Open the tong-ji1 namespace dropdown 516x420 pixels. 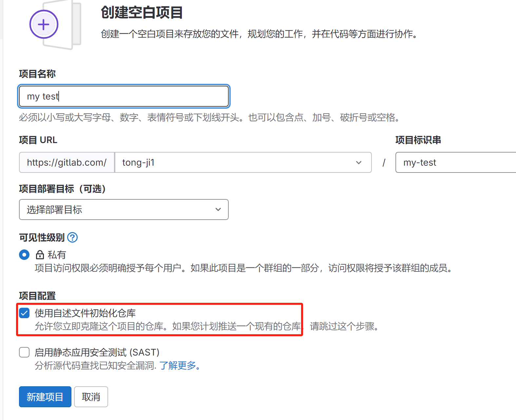(243, 162)
